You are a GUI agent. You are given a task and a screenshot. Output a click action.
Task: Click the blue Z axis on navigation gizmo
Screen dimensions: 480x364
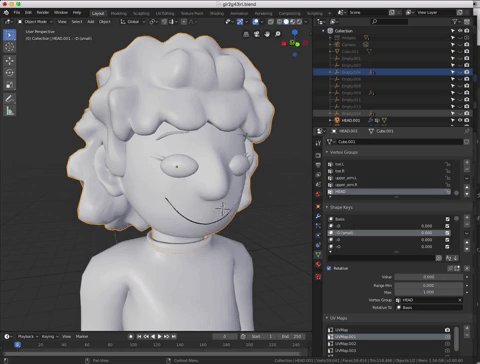(295, 32)
